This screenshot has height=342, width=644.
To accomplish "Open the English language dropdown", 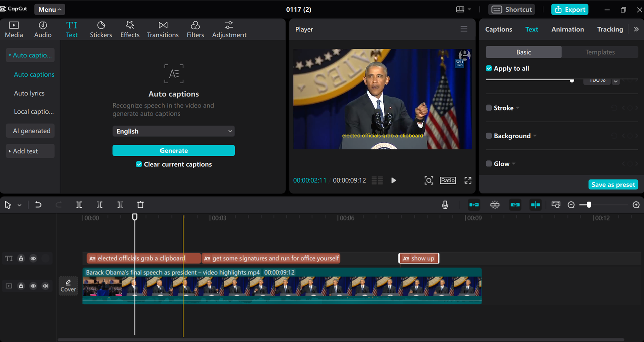I will [x=174, y=131].
